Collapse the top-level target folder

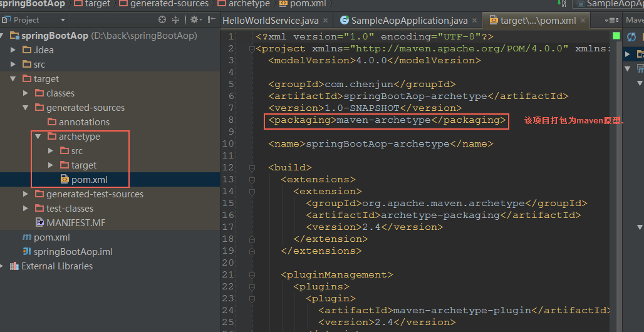(13, 79)
